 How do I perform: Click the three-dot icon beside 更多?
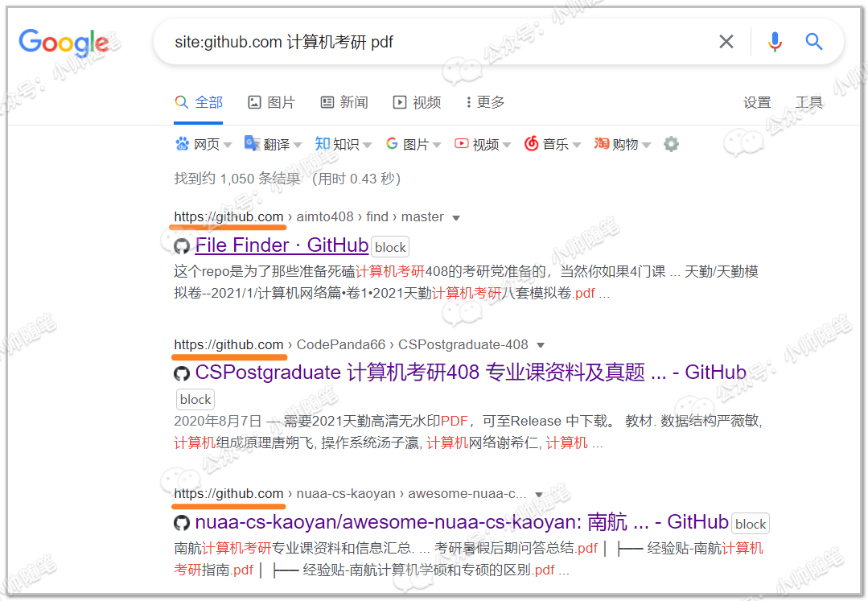point(468,102)
